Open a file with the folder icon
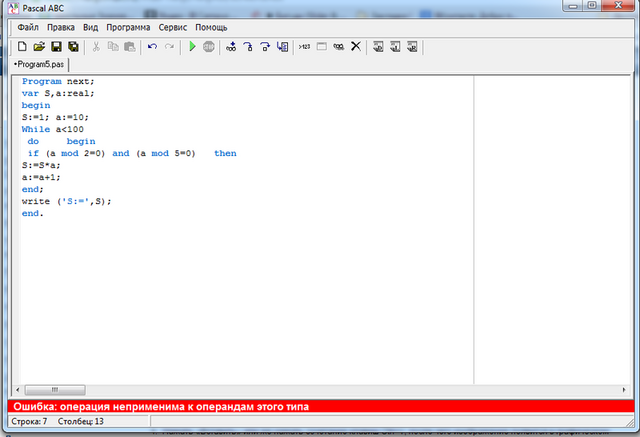This screenshot has width=640, height=437. [39, 47]
